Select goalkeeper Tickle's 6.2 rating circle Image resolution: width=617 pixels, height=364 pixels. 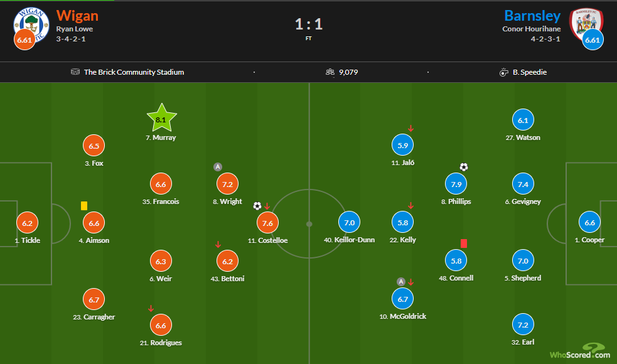click(27, 223)
